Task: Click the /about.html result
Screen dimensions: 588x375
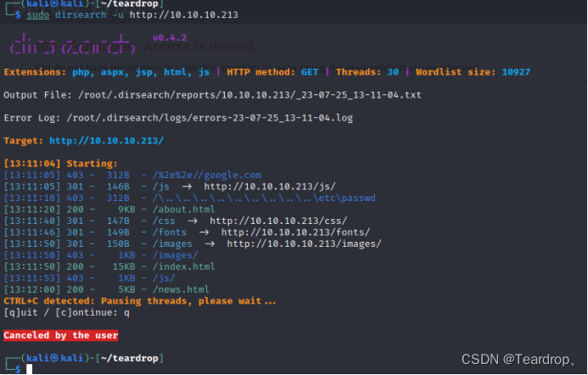Action: click(184, 210)
